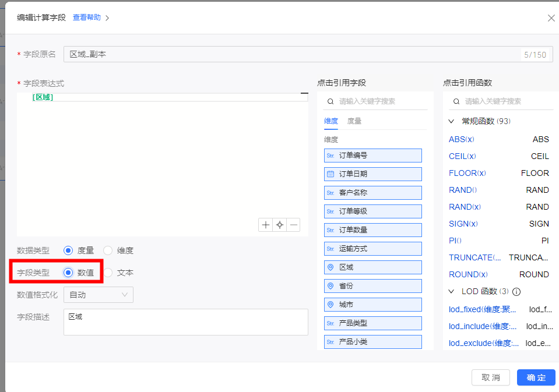This screenshot has width=559, height=392.
Task: Click the zoom-out minus icon in expression editor
Action: coord(294,225)
